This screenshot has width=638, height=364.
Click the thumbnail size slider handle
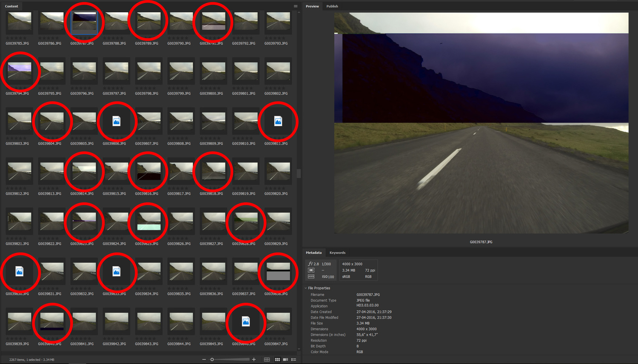[x=212, y=359]
